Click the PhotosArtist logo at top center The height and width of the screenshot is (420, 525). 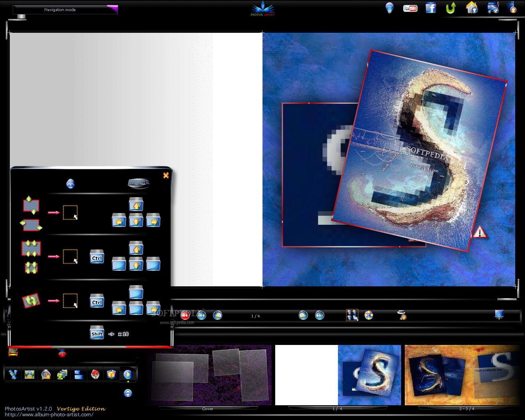click(x=262, y=9)
